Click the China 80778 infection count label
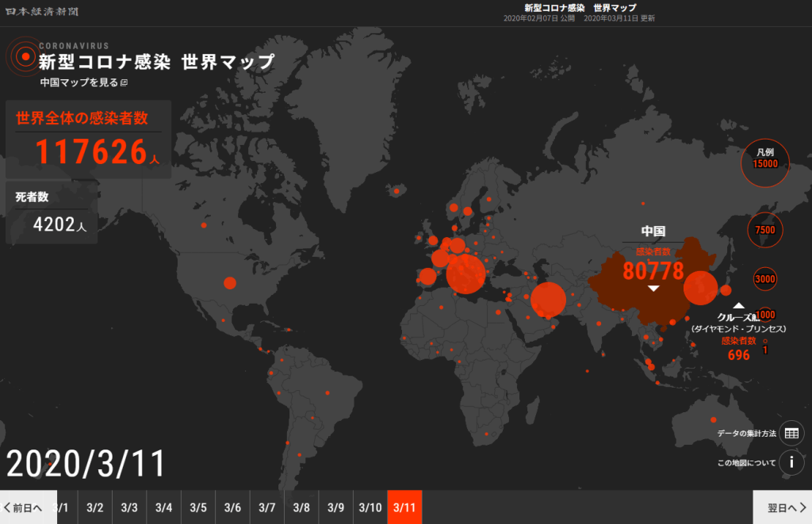The image size is (812, 524). coord(653,271)
